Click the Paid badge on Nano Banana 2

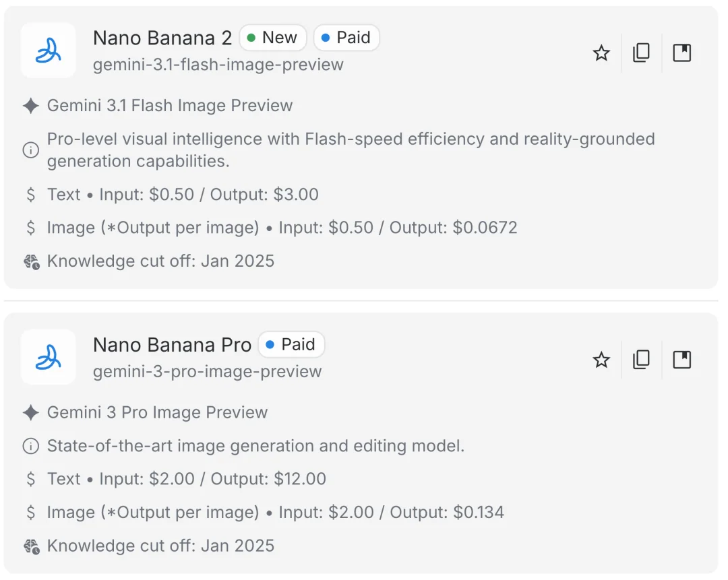click(346, 38)
